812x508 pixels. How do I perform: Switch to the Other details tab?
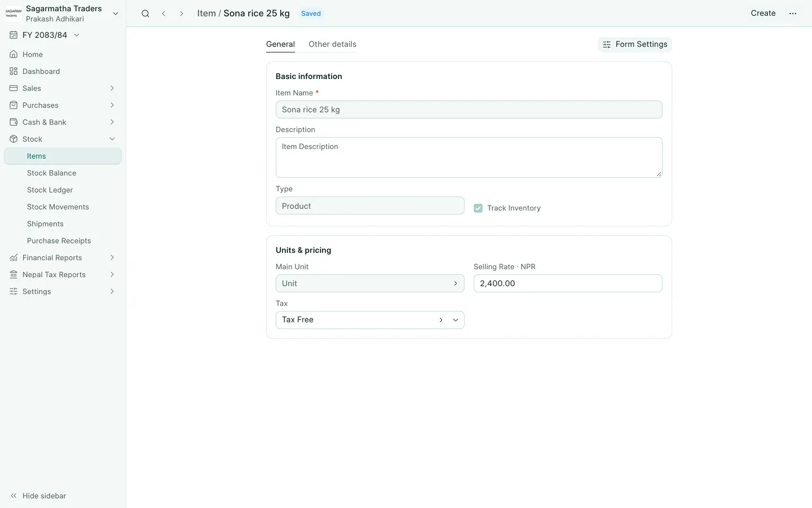coord(332,44)
